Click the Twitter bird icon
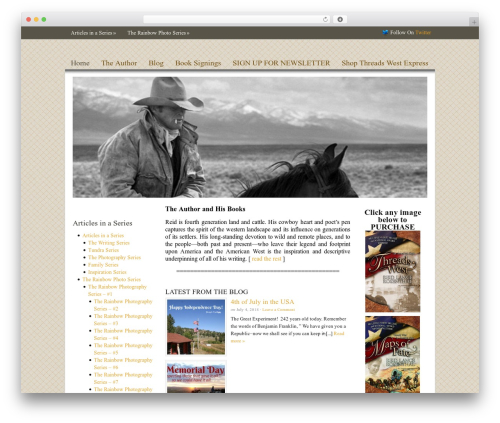 click(x=385, y=32)
